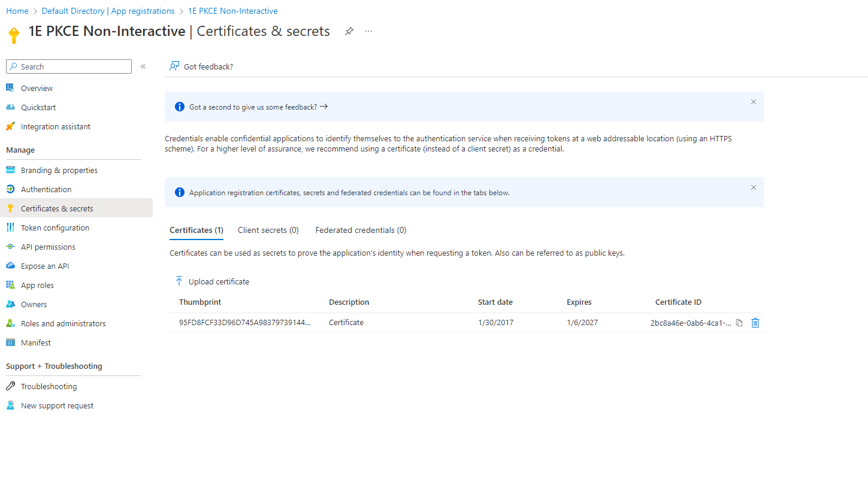Viewport: 868px width, 491px height.
Task: Sort by the Thumbprint column header
Action: [200, 302]
